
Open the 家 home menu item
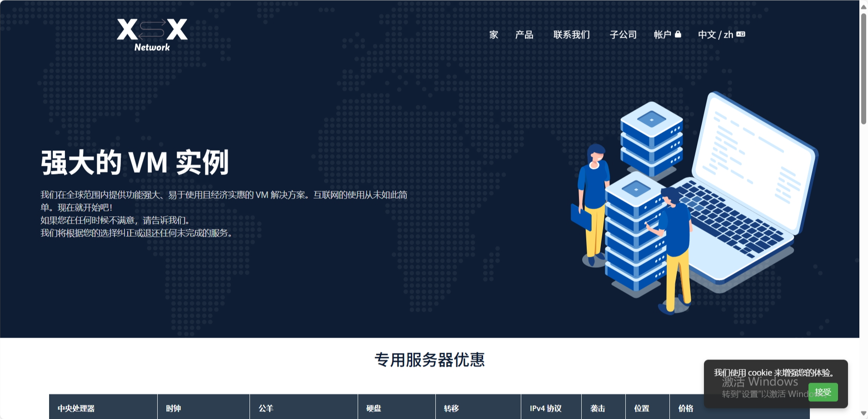point(494,35)
